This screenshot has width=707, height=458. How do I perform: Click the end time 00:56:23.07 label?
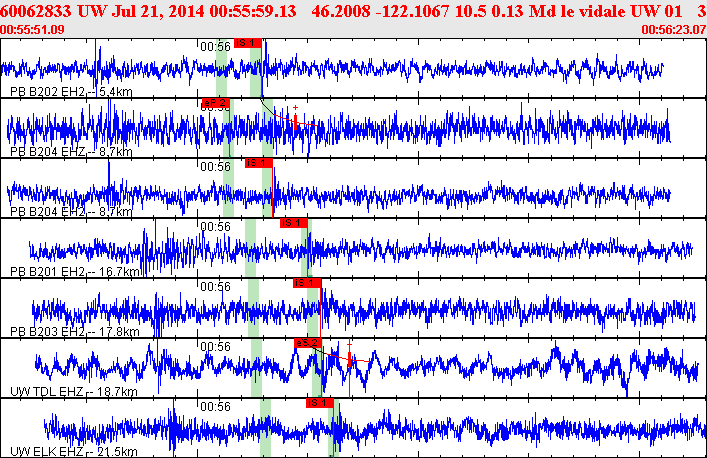coord(673,30)
